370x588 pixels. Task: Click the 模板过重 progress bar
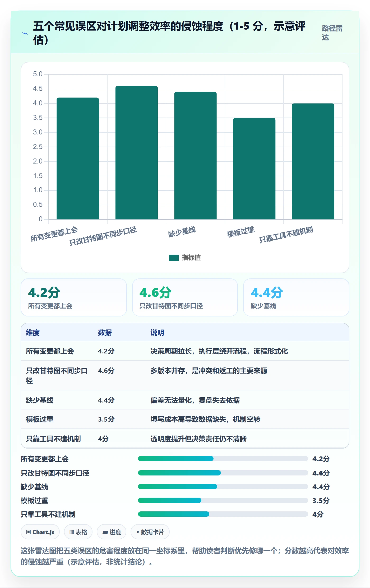pos(223,500)
